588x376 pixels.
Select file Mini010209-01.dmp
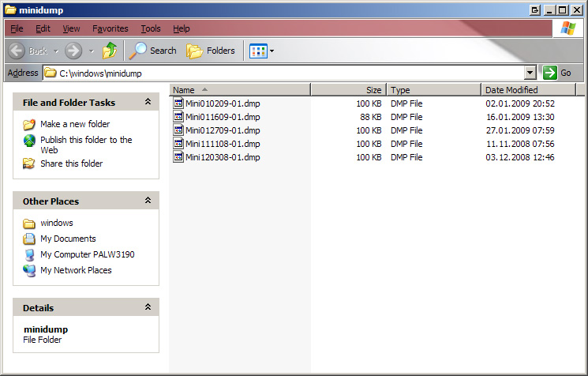[223, 103]
